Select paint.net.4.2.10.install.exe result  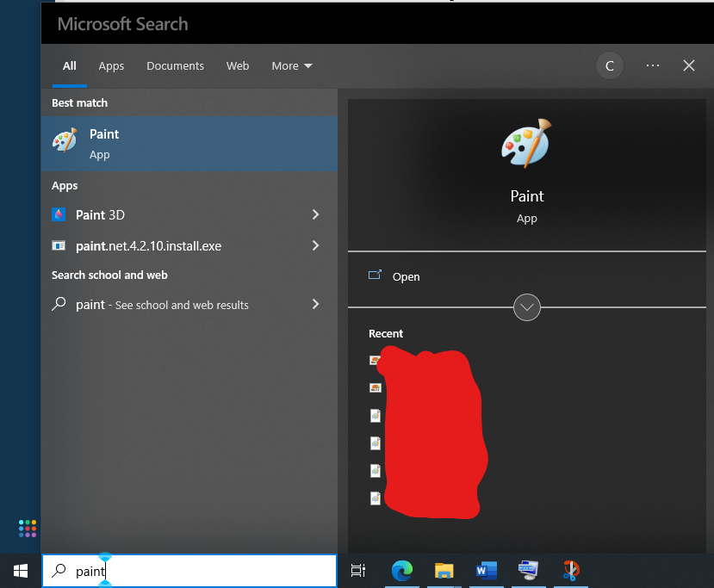pos(189,245)
